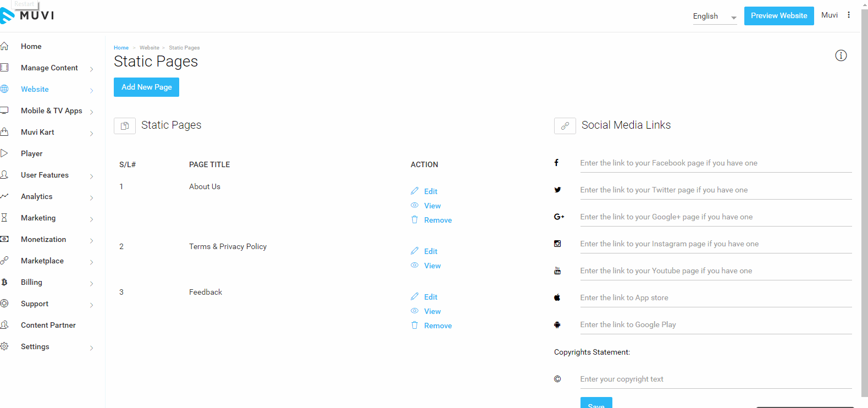Click the YouTube icon
This screenshot has width=868, height=408.
[x=557, y=271]
